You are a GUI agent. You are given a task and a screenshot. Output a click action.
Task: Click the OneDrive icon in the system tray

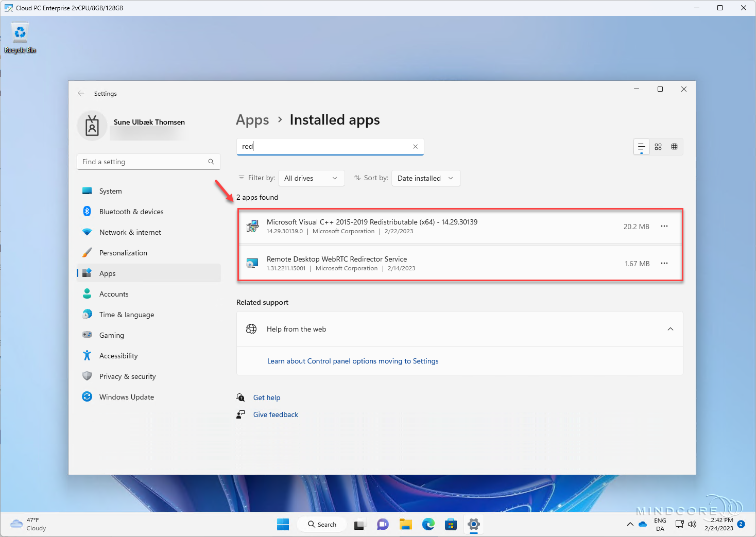tap(642, 524)
